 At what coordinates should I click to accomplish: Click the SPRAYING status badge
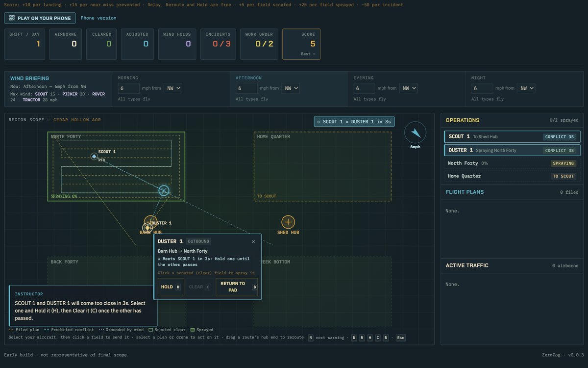(563, 163)
